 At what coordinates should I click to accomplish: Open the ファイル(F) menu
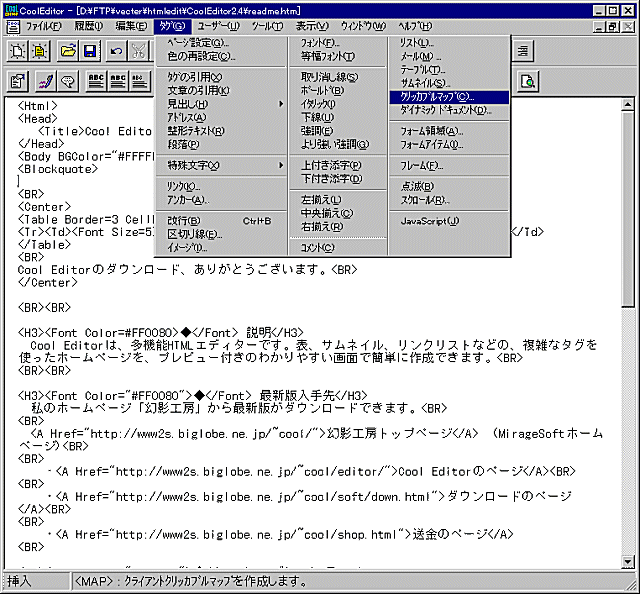coord(44,27)
